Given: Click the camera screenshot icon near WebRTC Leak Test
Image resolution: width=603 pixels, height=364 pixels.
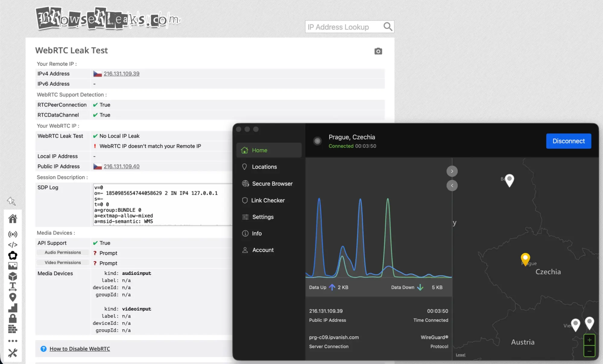Looking at the screenshot, I should click(378, 51).
